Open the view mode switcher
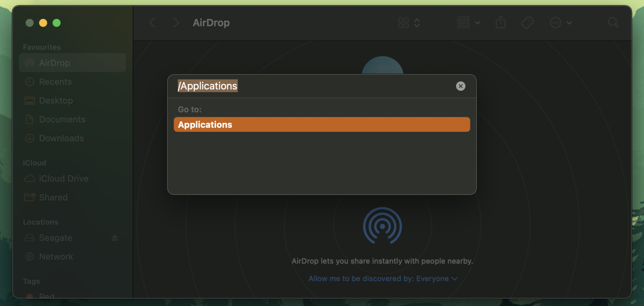Screen dimensions: 644x306 409,23
